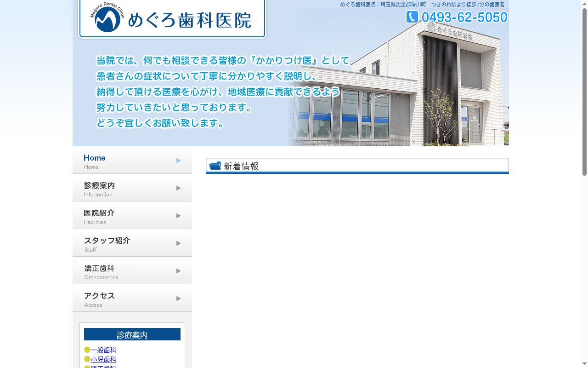Click the arrow in the 矯正歯科 menu row
588x368 pixels.
[179, 270]
